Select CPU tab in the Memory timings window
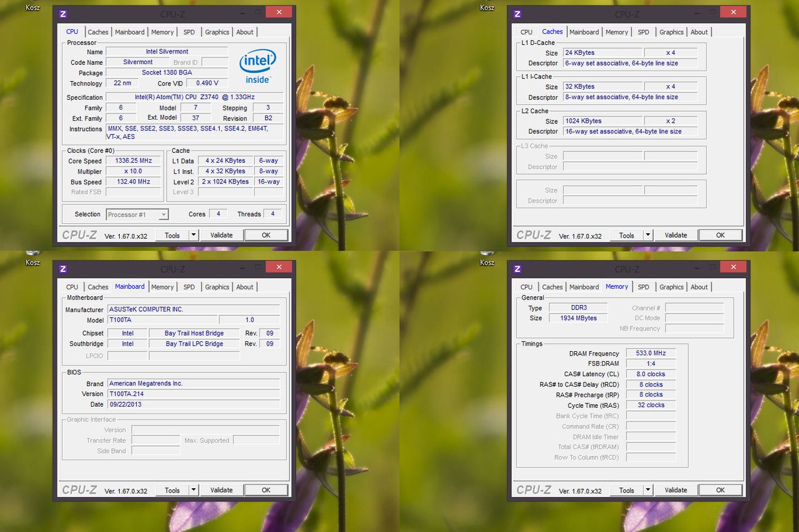 [x=527, y=288]
